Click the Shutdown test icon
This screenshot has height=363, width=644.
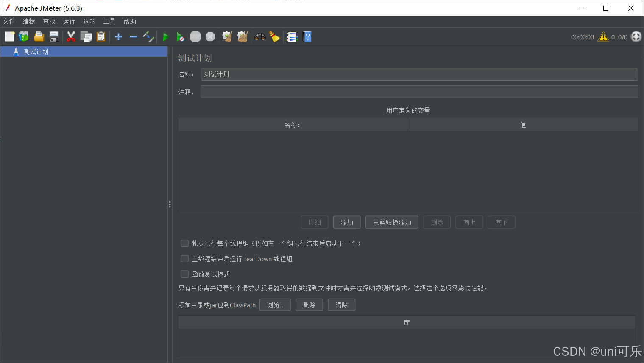pyautogui.click(x=210, y=37)
